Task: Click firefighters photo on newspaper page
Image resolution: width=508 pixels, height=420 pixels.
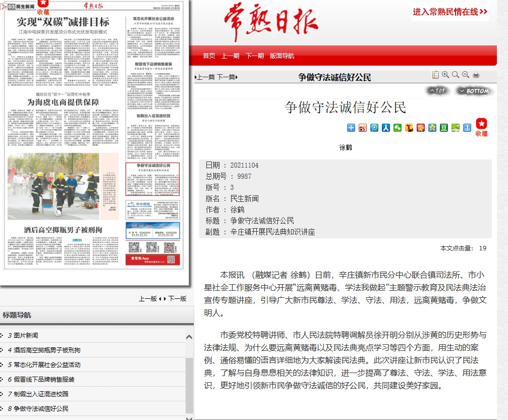Action: coord(53,187)
